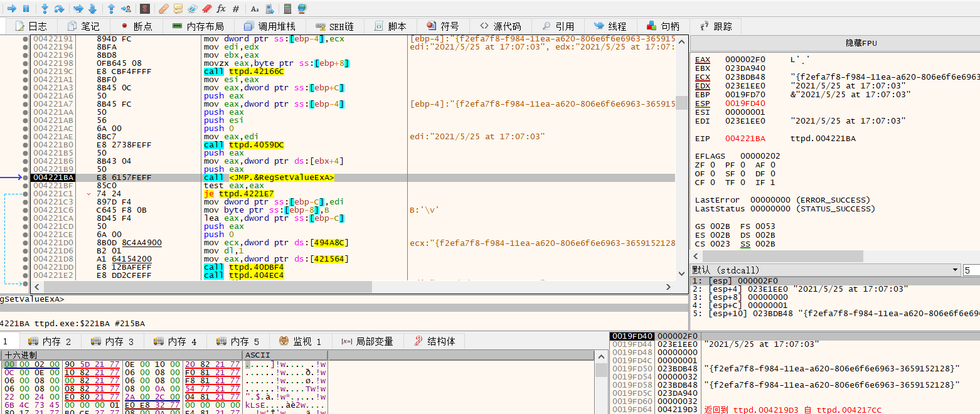Open the Comments speech-bubble icon

point(178,9)
